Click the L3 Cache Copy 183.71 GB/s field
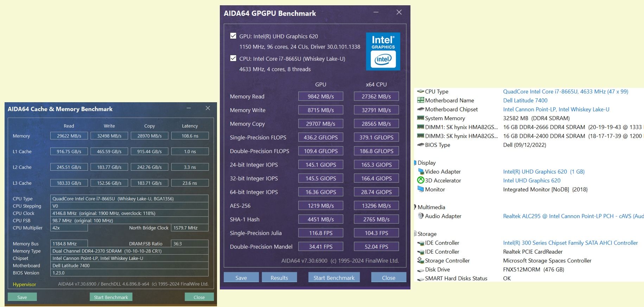The height and width of the screenshot is (307, 644). pos(149,183)
